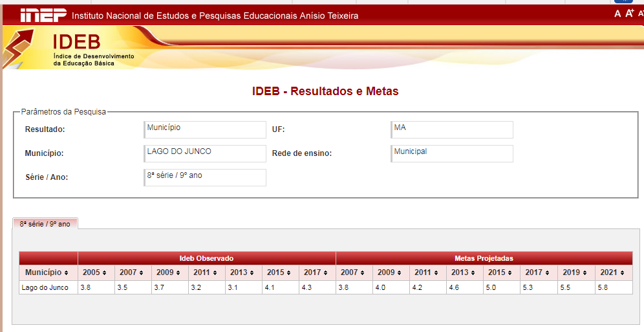
Task: Click the 2021 projected goal 5.8
Action: (x=614, y=287)
